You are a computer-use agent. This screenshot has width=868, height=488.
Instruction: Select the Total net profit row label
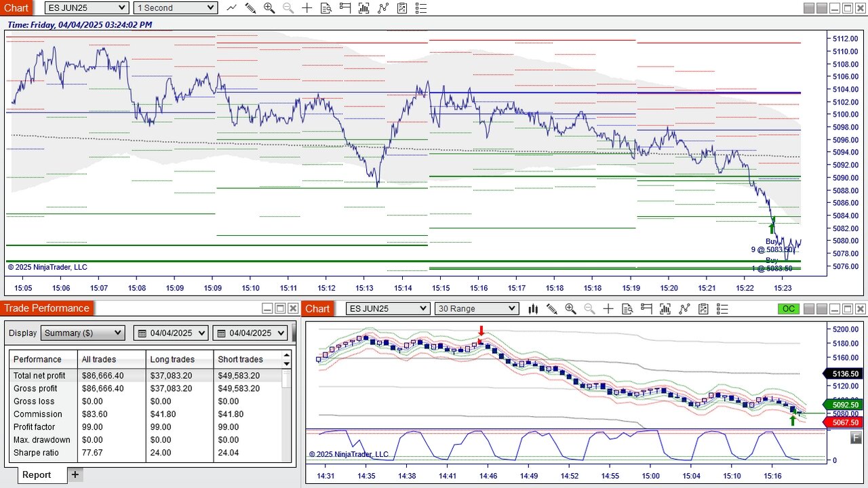(x=39, y=375)
